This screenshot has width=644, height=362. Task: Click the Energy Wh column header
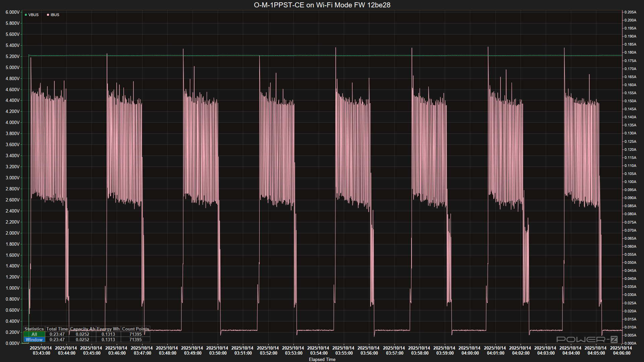point(108,329)
